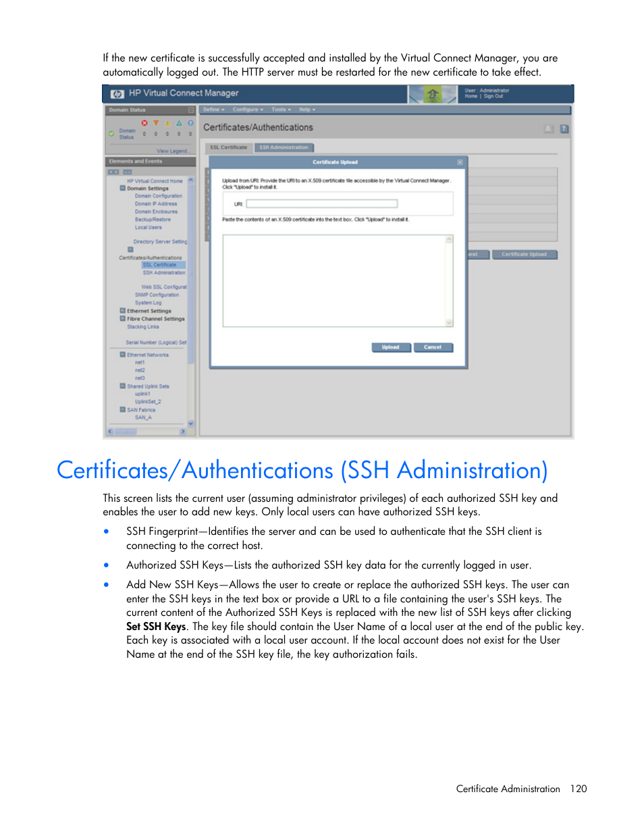Viewport: 644px width, 834px height.
Task: Collapse the Domain Settings tree node
Action: point(123,188)
